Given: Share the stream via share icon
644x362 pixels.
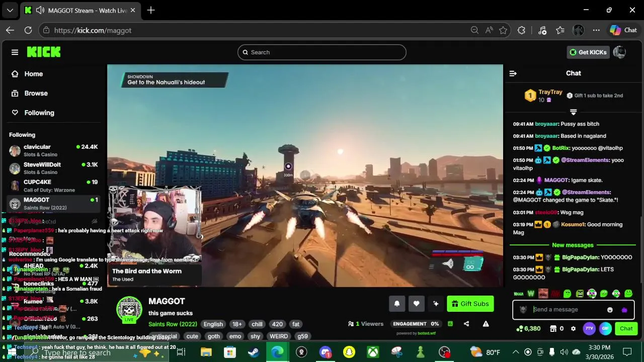Looking at the screenshot, I should pos(466,324).
